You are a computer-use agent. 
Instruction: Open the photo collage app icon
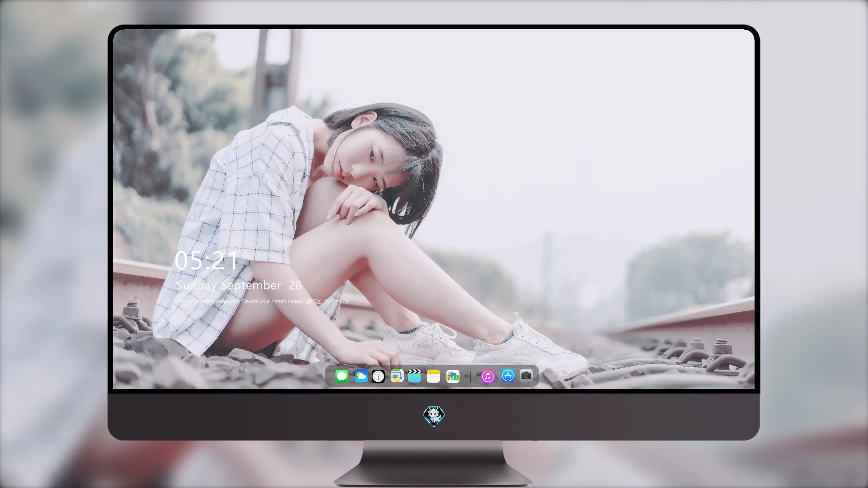(x=453, y=376)
